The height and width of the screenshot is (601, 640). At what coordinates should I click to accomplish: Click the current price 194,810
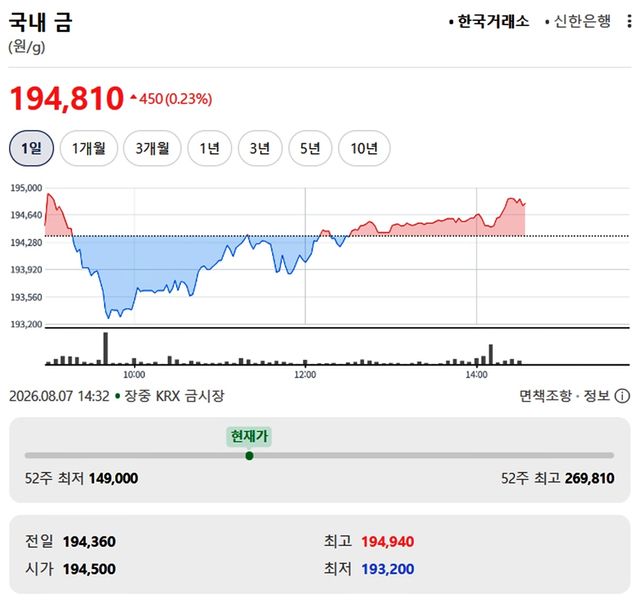[x=66, y=98]
